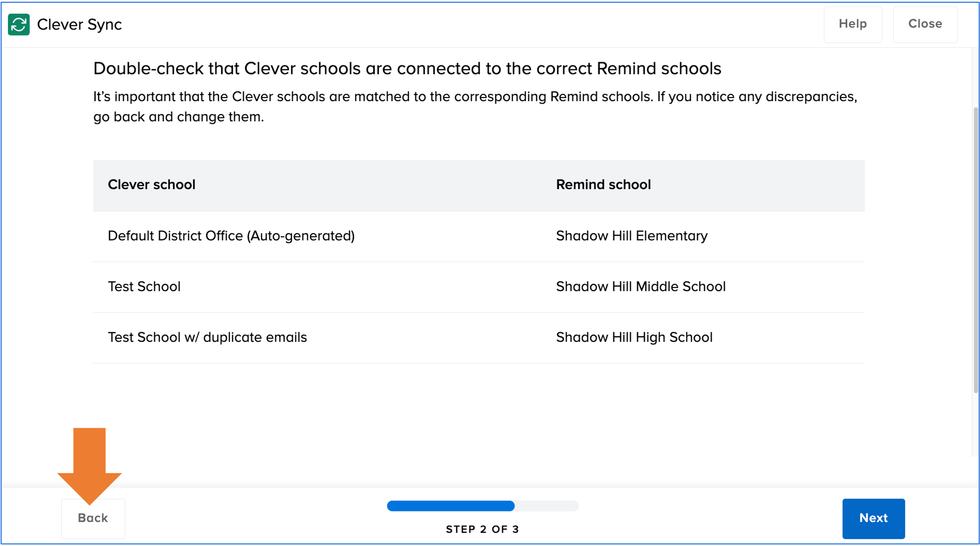Open the Help button

853,24
